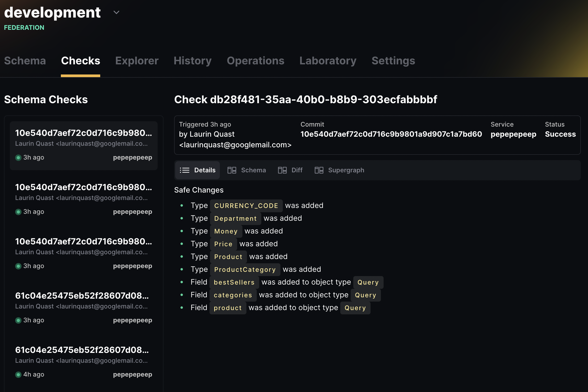This screenshot has height=392, width=588.
Task: Click the green status dot beside 4h ago
Action: (x=18, y=374)
